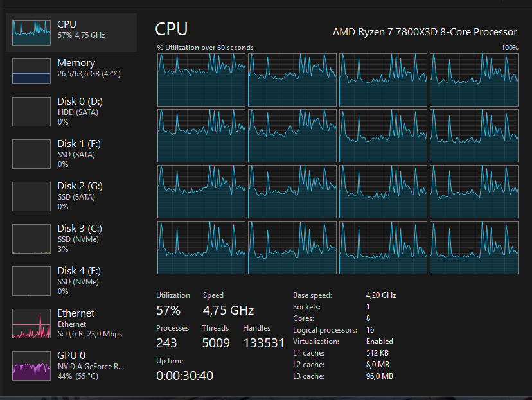The height and width of the screenshot is (400, 532).
Task: Show Disk 3 (C:) NVMe performance
Action: point(71,238)
